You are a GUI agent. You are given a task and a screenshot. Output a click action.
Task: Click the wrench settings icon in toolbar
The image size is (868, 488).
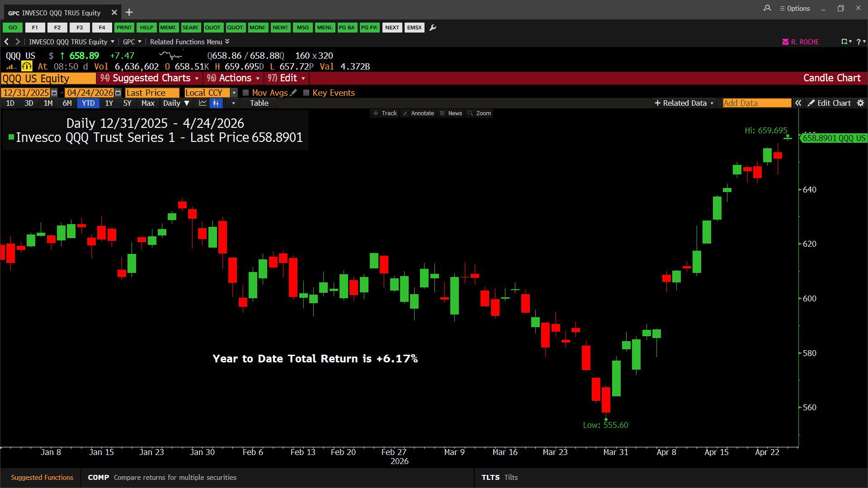tap(433, 28)
